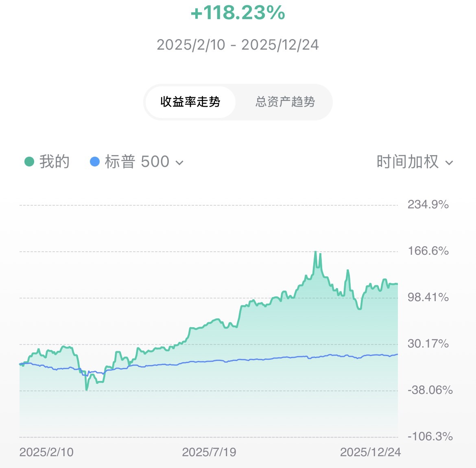Click the 30.17% y-axis label
The height and width of the screenshot is (468, 476).
coord(428,344)
